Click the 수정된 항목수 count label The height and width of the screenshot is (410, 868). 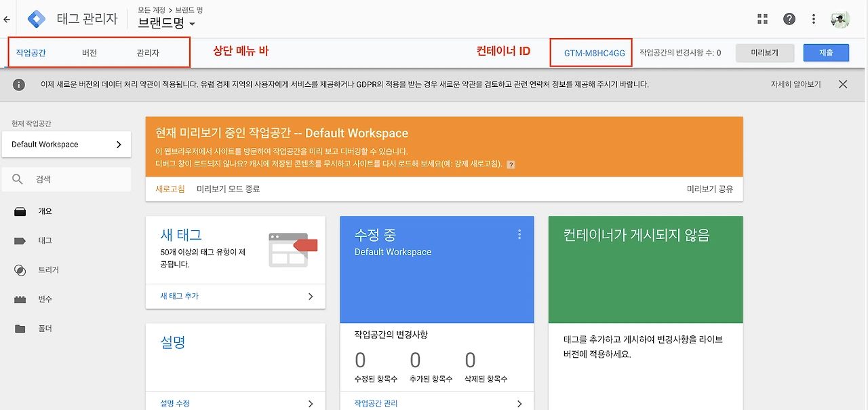tap(376, 379)
